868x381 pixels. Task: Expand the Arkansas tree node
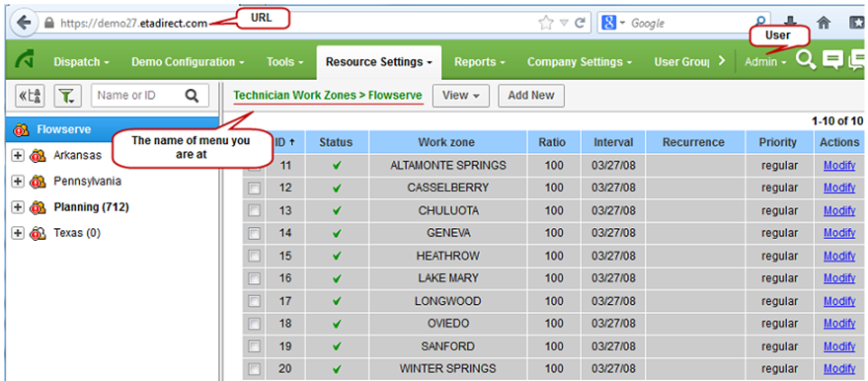pos(18,155)
